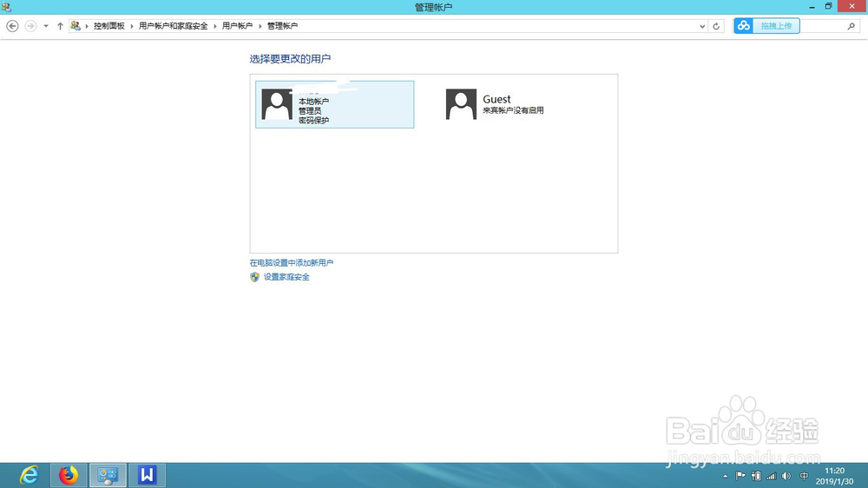
Task: Open recent locations dropdown arrow
Action: (46, 26)
